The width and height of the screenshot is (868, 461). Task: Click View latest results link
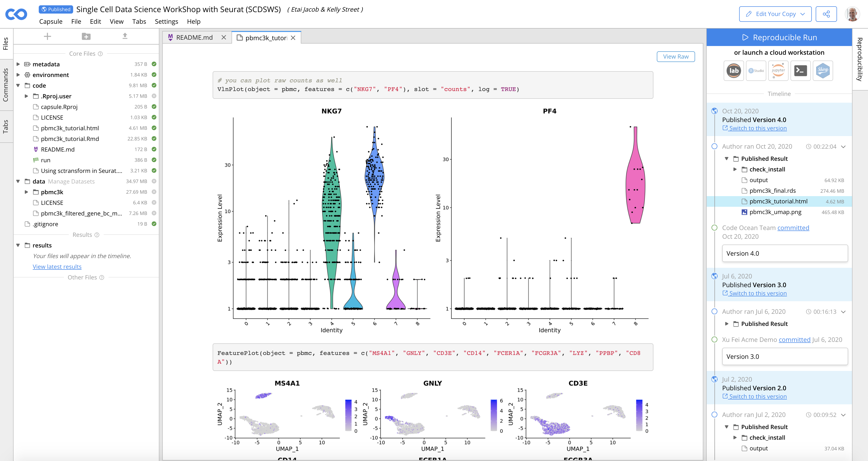click(57, 267)
